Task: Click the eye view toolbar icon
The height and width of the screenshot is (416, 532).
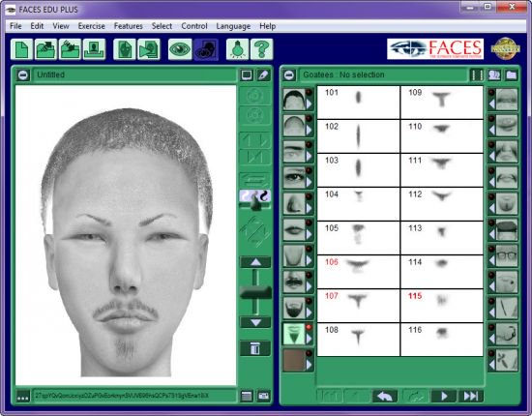Action: point(180,49)
